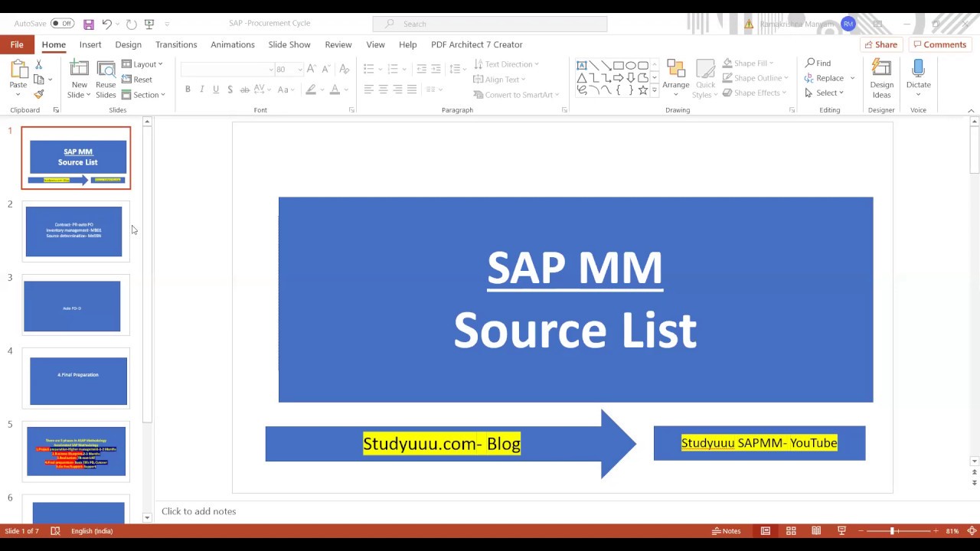The width and height of the screenshot is (980, 551).
Task: Fit slide to current window
Action: click(972, 531)
